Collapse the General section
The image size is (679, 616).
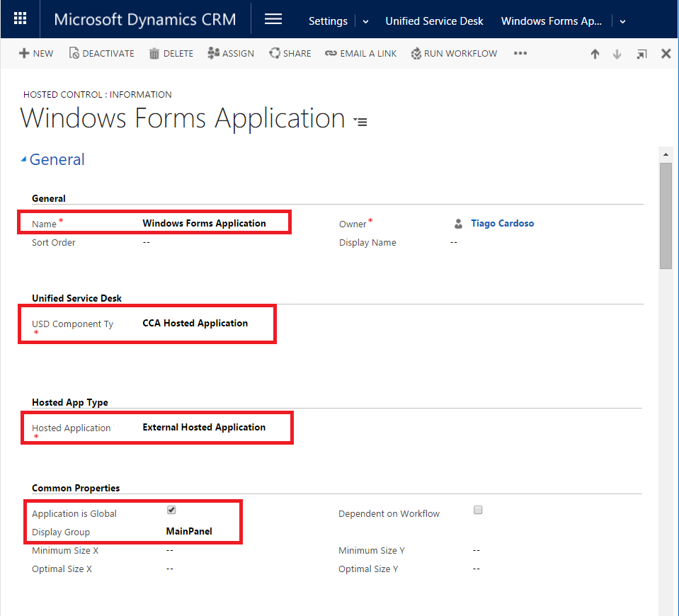click(25, 160)
